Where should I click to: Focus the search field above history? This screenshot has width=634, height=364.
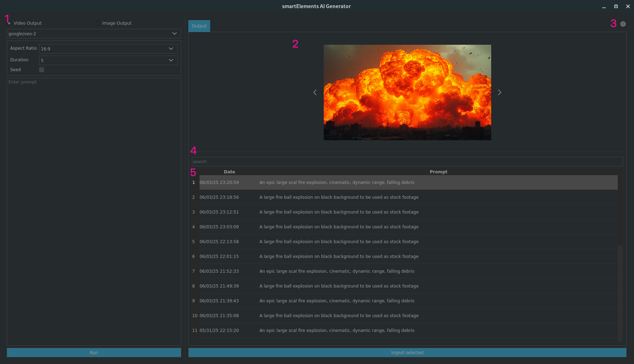[x=407, y=162]
